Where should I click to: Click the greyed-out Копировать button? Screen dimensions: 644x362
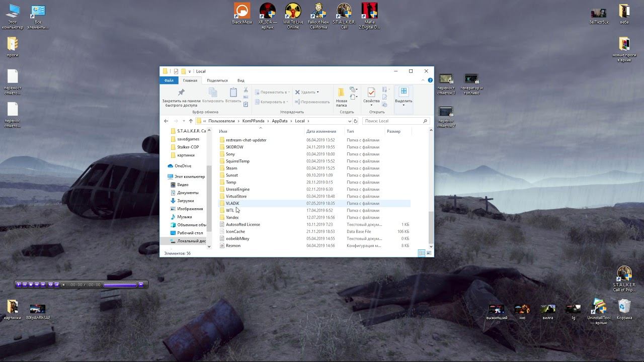pos(213,96)
